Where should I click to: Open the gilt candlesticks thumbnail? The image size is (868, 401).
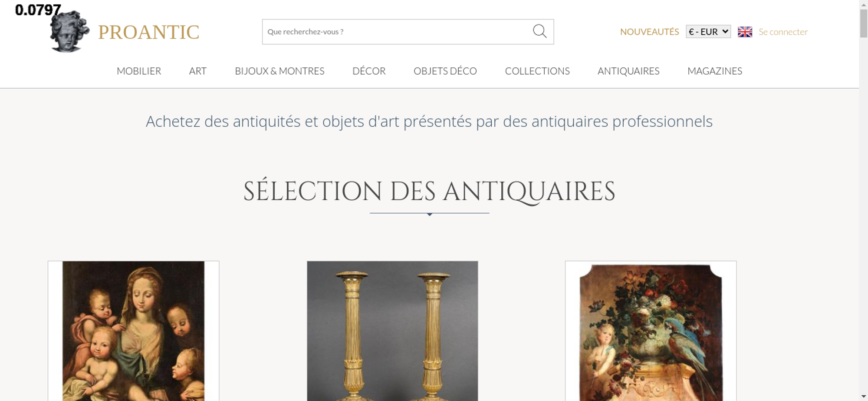(x=392, y=331)
